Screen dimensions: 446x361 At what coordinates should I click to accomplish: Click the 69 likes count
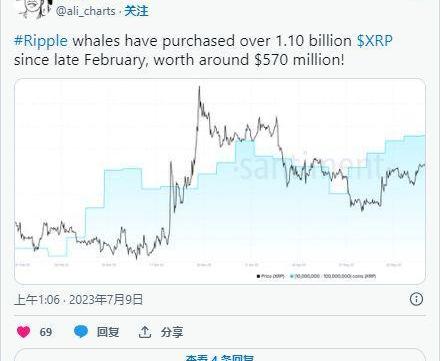pyautogui.click(x=46, y=332)
